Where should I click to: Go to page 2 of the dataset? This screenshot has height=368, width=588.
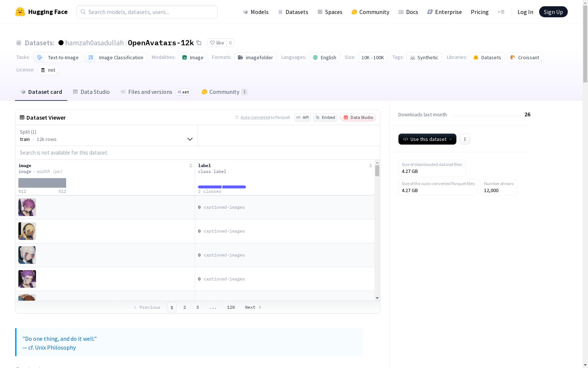coord(184,307)
